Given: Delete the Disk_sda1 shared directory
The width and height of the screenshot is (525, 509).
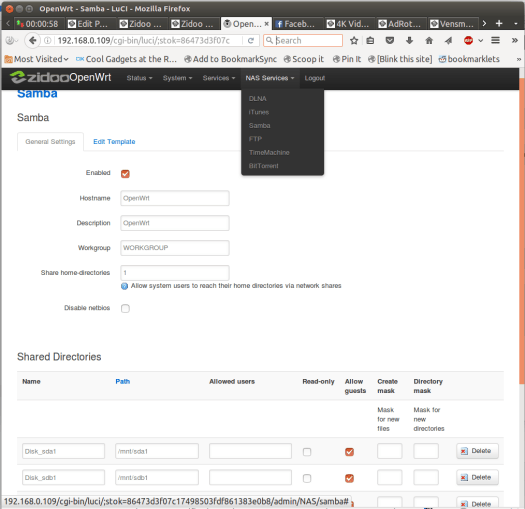Looking at the screenshot, I should tap(477, 451).
